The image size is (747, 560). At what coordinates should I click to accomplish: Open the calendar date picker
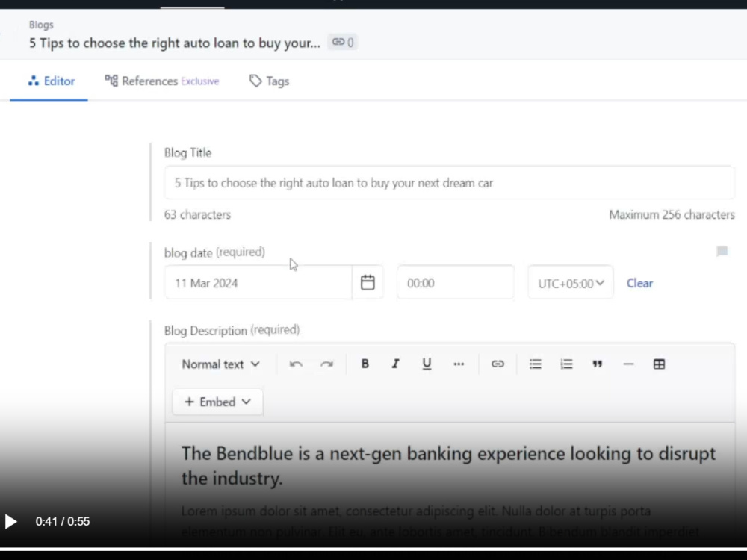pyautogui.click(x=368, y=282)
